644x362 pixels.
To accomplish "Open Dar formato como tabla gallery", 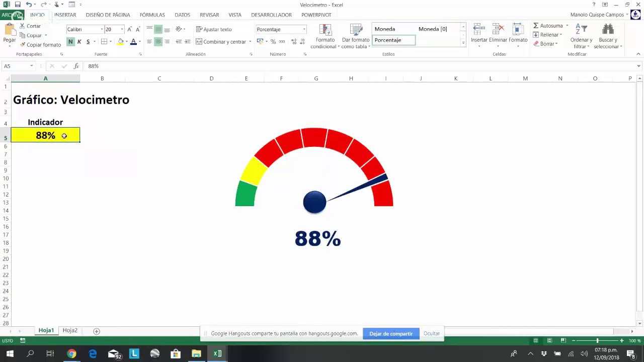I will pos(356,36).
